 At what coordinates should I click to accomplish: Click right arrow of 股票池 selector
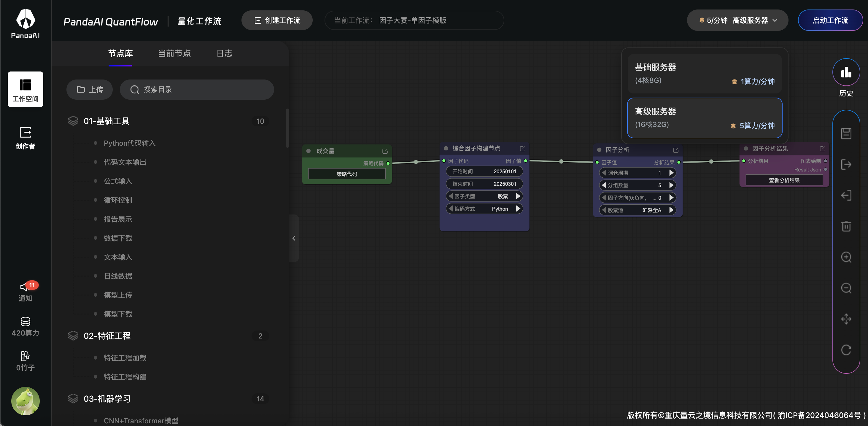click(x=671, y=210)
